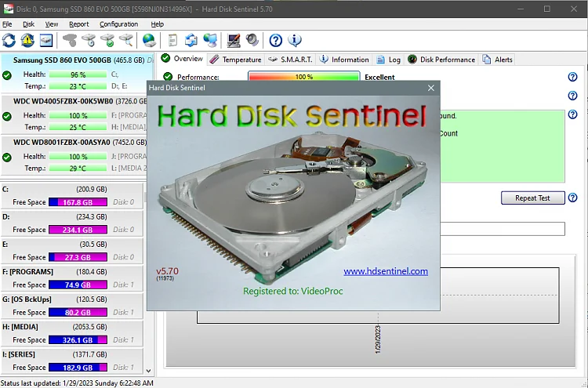Click the blue Refresh arrows toolbar icon
Image resolution: width=588 pixels, height=388 pixels.
tap(9, 40)
